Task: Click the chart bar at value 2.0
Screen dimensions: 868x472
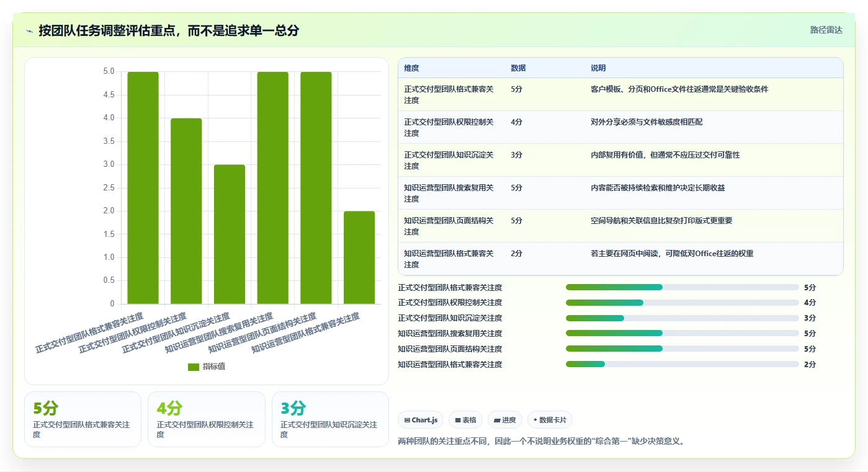Action: coord(359,257)
